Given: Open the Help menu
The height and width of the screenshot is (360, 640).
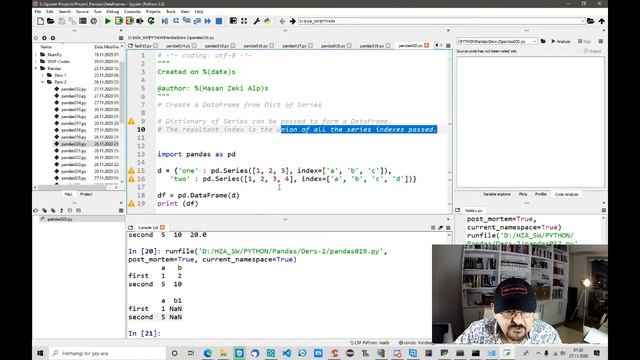Looking at the screenshot, I should [199, 11].
